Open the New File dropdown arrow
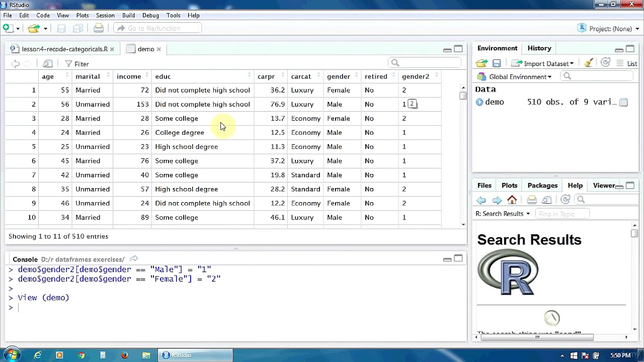Screen dimensions: 644x362 (x=18, y=29)
